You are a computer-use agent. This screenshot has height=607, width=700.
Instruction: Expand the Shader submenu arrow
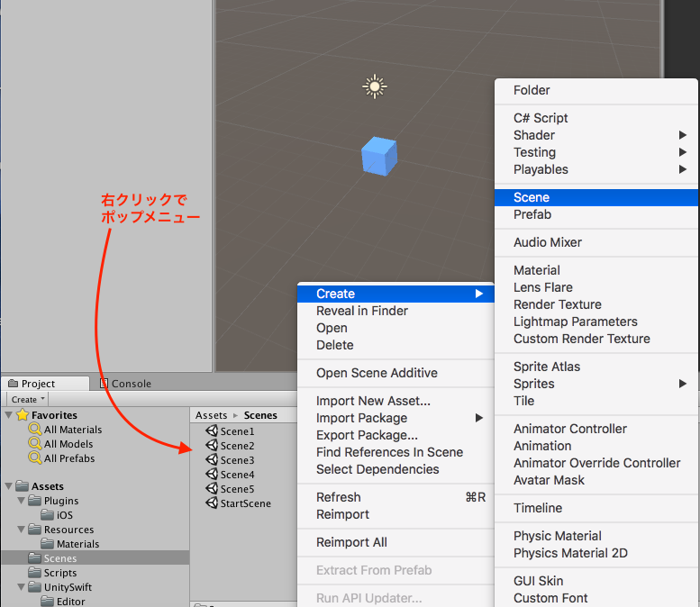683,135
